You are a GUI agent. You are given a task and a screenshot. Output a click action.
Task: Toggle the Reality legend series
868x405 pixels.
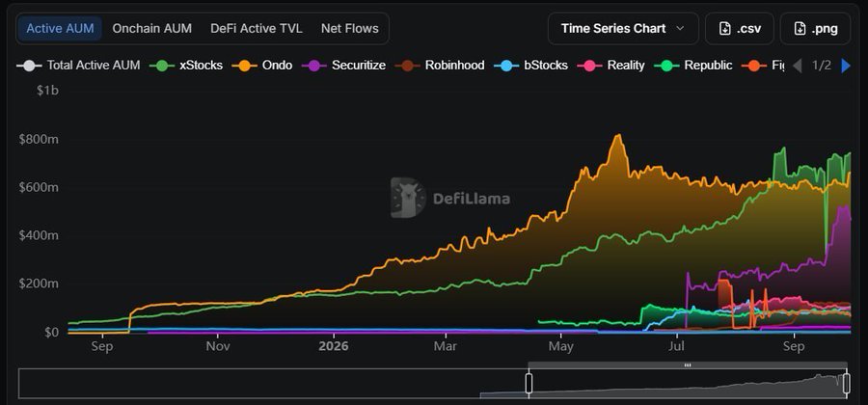[x=611, y=66]
